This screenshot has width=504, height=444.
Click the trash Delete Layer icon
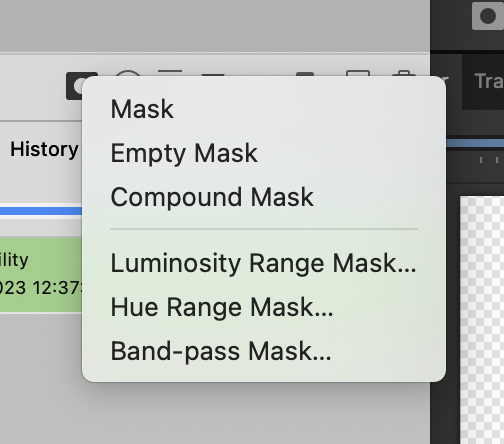point(404,73)
